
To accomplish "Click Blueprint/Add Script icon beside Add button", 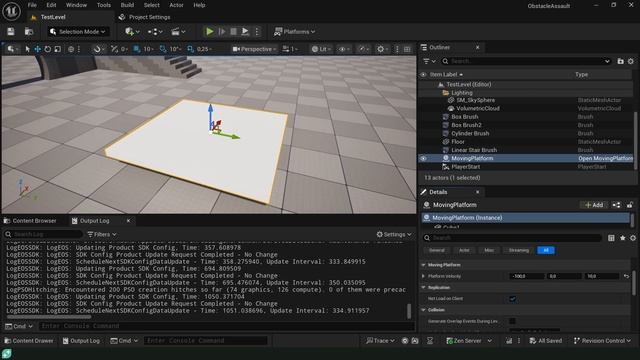I will [x=616, y=205].
